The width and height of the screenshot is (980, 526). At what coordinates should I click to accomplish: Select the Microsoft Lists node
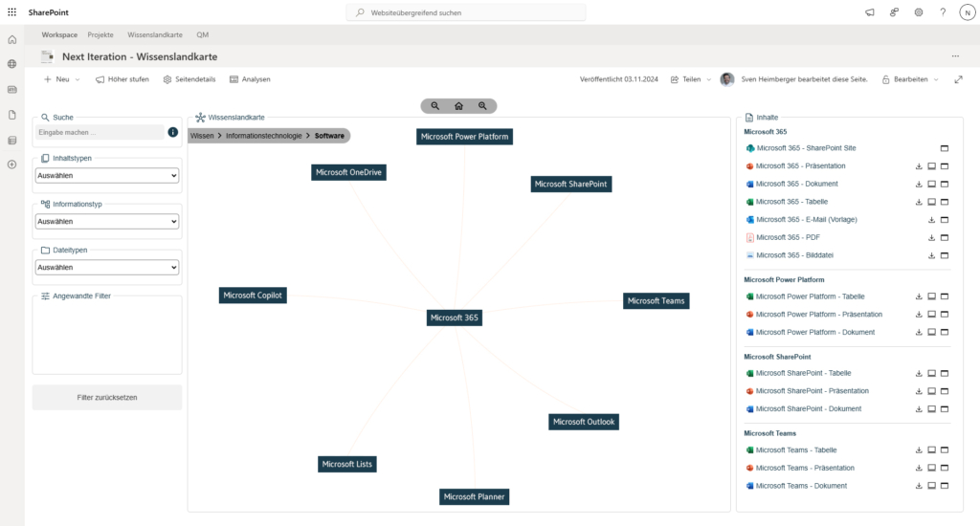(x=346, y=464)
